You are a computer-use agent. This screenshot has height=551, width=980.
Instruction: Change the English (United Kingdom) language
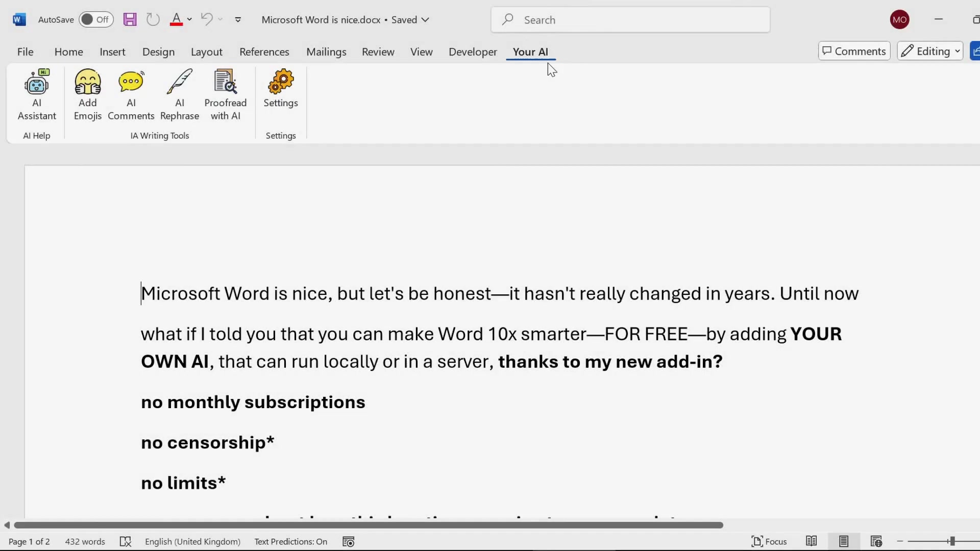click(x=192, y=541)
